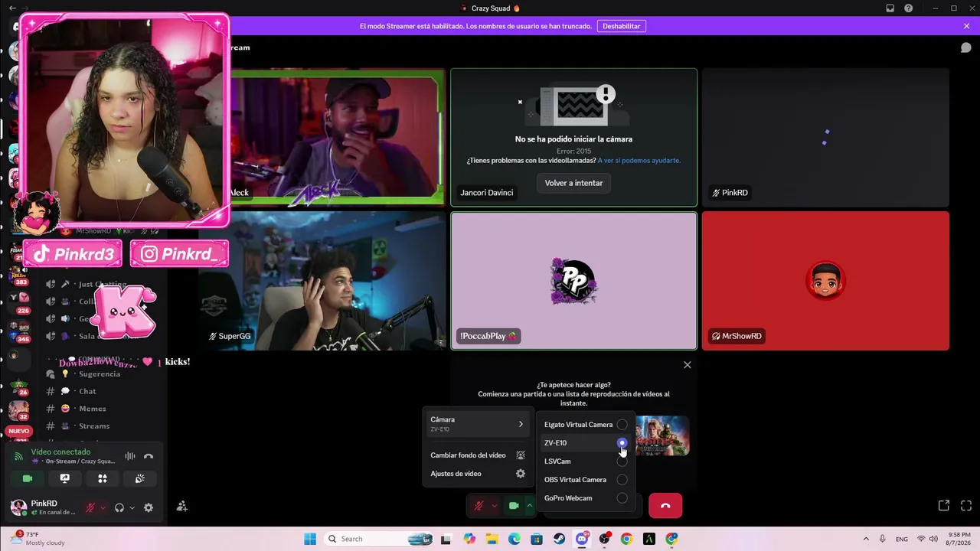Open output device arrow beside headphones

(132, 507)
